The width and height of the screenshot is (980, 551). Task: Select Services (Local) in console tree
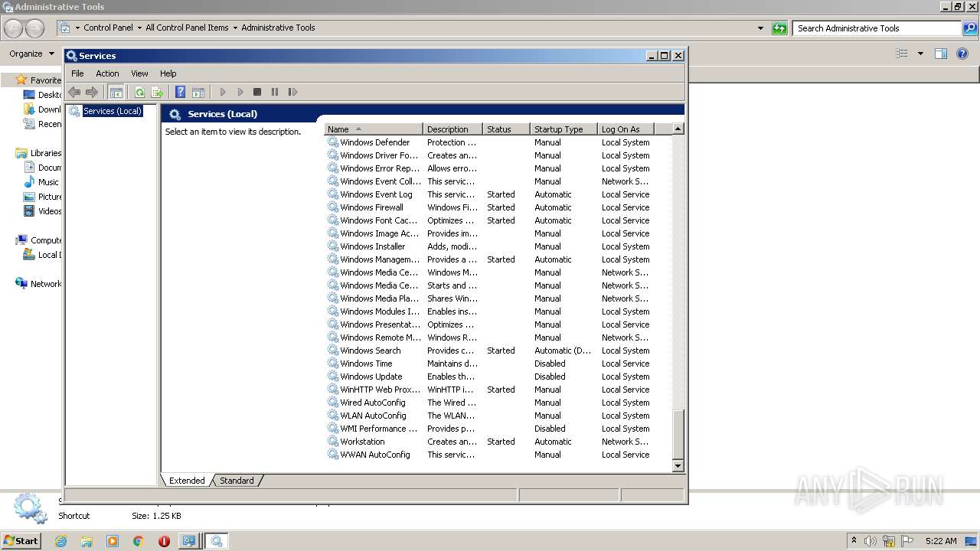tap(113, 111)
